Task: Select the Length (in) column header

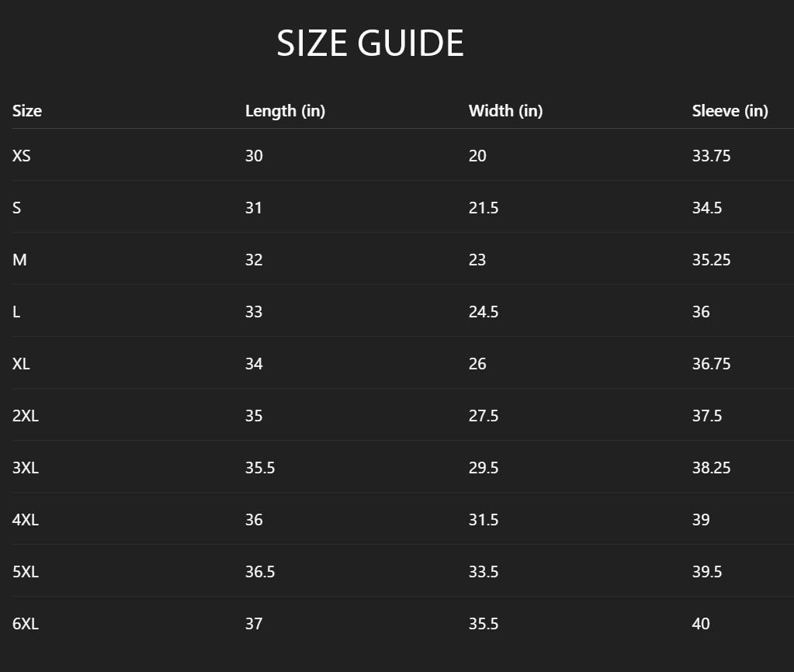Action: (x=285, y=111)
